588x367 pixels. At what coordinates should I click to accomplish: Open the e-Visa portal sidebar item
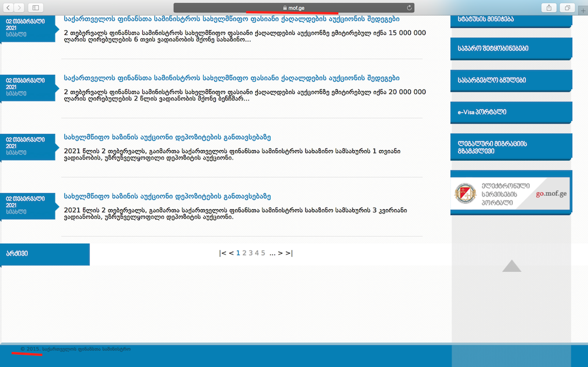coord(510,111)
